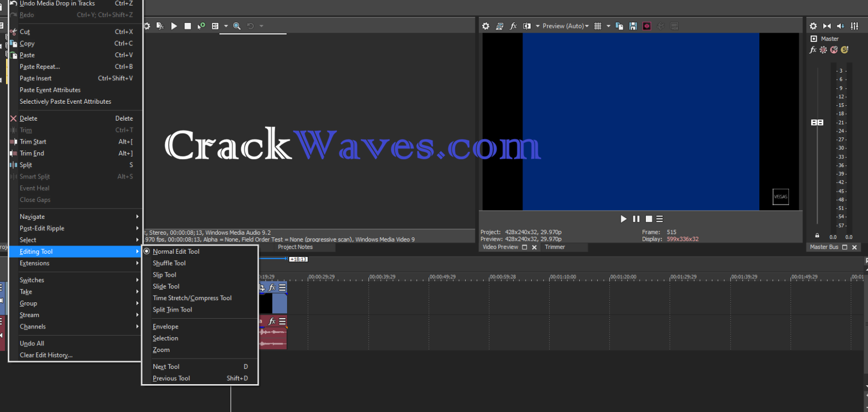Screen dimensions: 868x412
Task: Adjust the Master volume fader handle
Action: click(817, 122)
